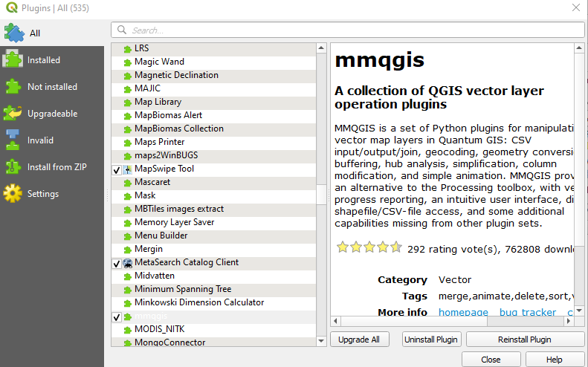
Task: Focus the plugin Search field
Action: tap(348, 30)
